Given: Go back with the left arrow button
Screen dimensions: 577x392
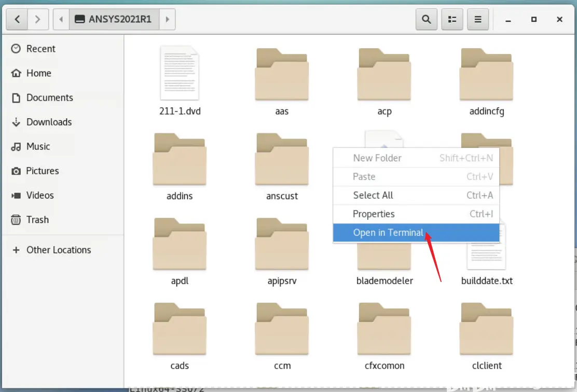Looking at the screenshot, I should coord(17,19).
